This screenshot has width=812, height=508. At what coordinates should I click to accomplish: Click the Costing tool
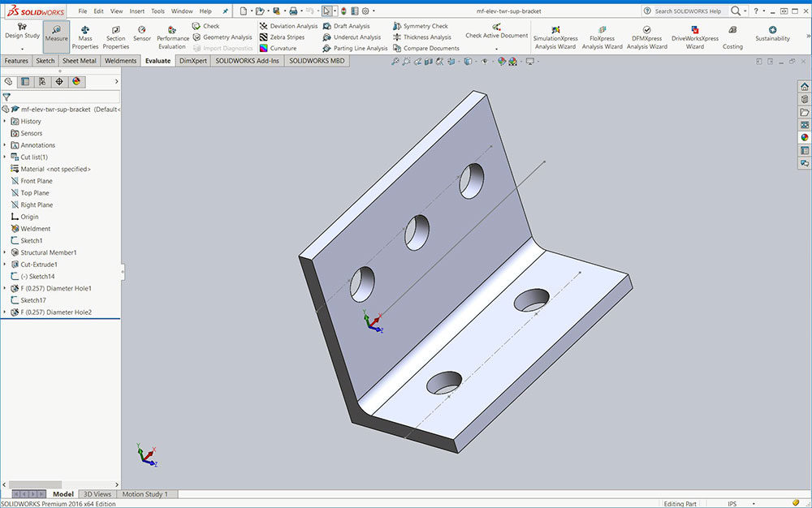tap(732, 37)
